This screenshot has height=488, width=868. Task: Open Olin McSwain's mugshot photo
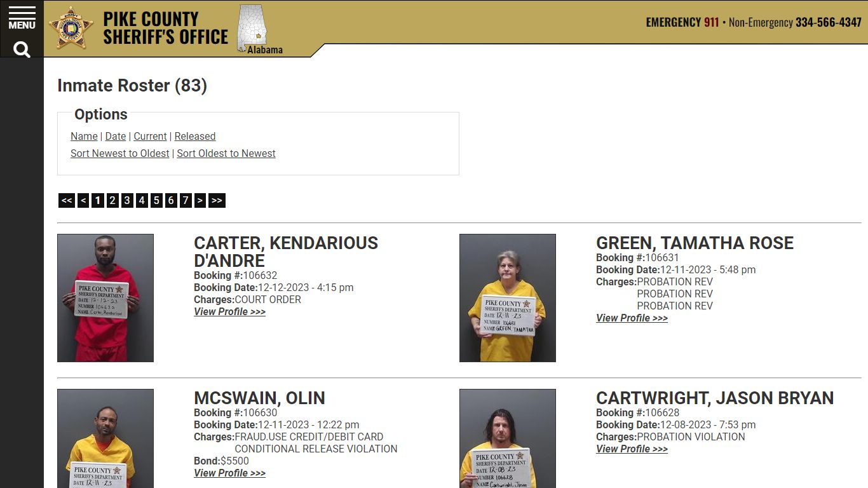(x=105, y=438)
